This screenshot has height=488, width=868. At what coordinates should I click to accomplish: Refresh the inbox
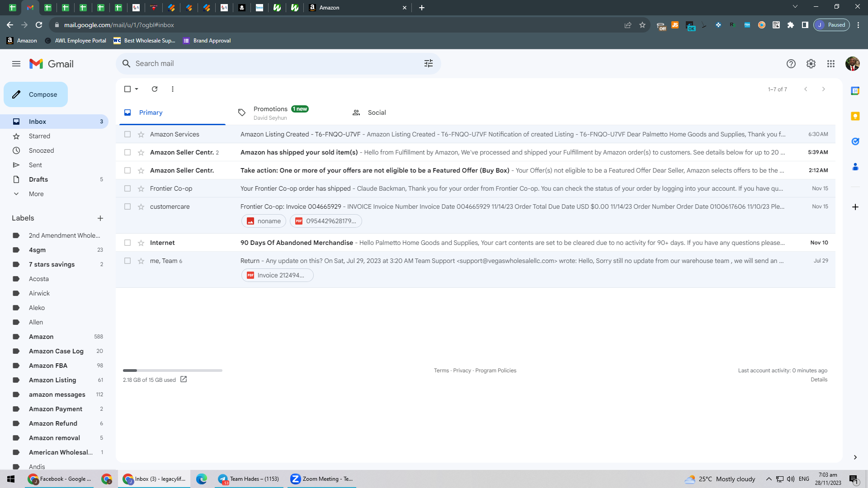[x=155, y=89]
